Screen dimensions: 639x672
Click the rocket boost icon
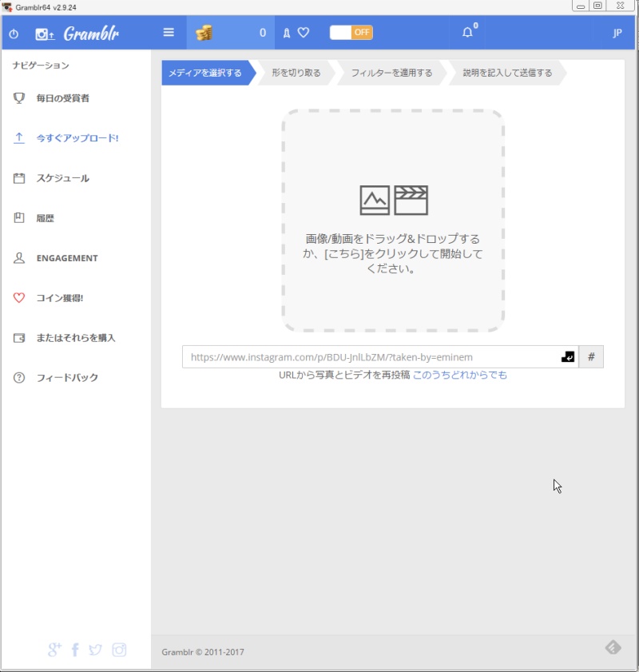287,33
